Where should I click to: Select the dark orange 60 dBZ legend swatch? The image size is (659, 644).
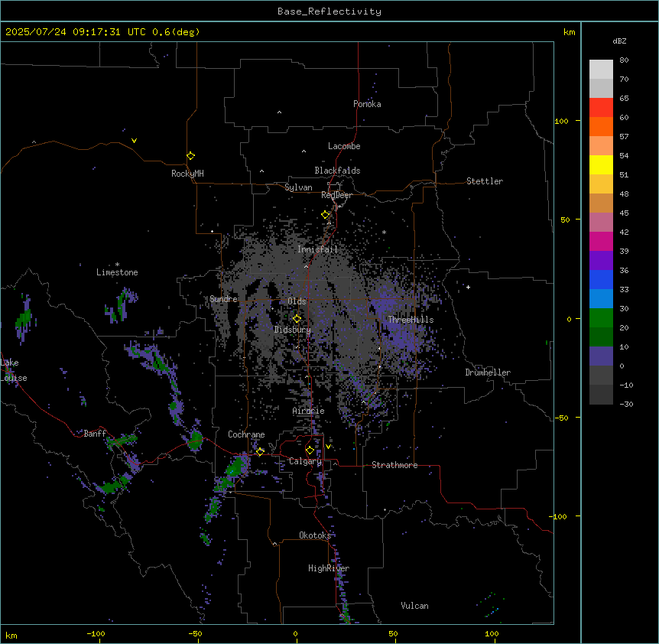(601, 126)
